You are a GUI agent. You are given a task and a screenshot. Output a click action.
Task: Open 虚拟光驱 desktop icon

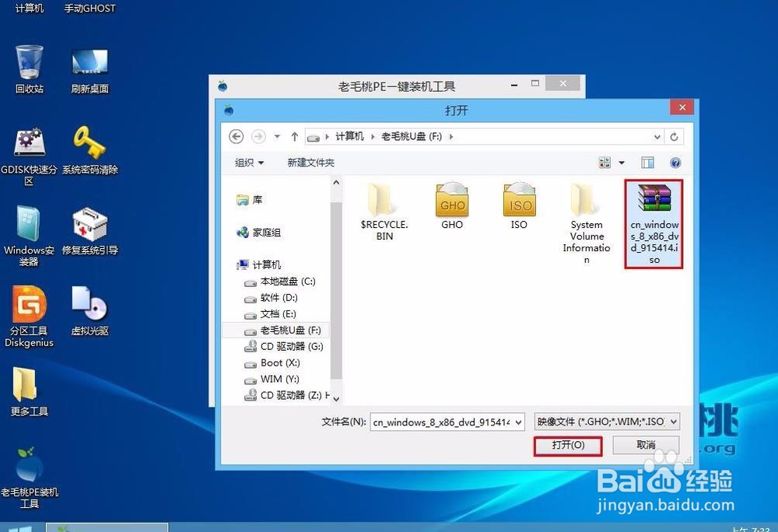tap(89, 310)
